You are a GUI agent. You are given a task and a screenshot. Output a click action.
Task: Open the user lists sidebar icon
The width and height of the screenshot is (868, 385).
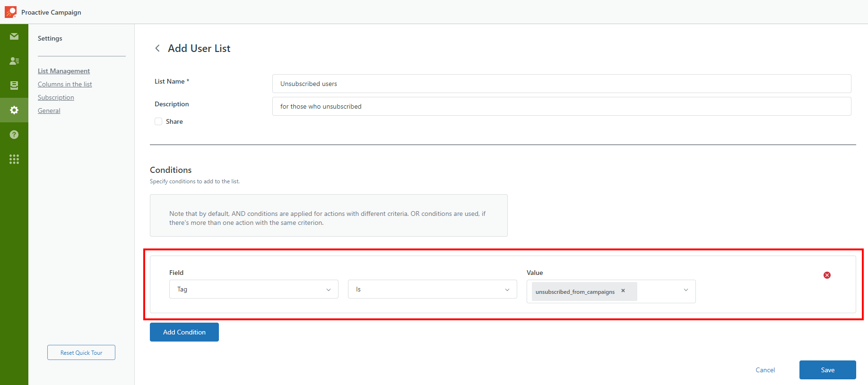tap(14, 61)
